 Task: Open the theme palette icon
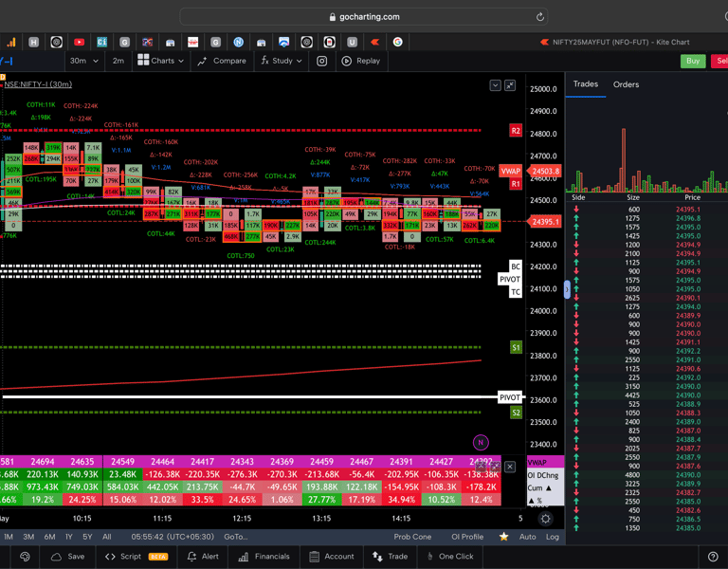[x=25, y=557]
